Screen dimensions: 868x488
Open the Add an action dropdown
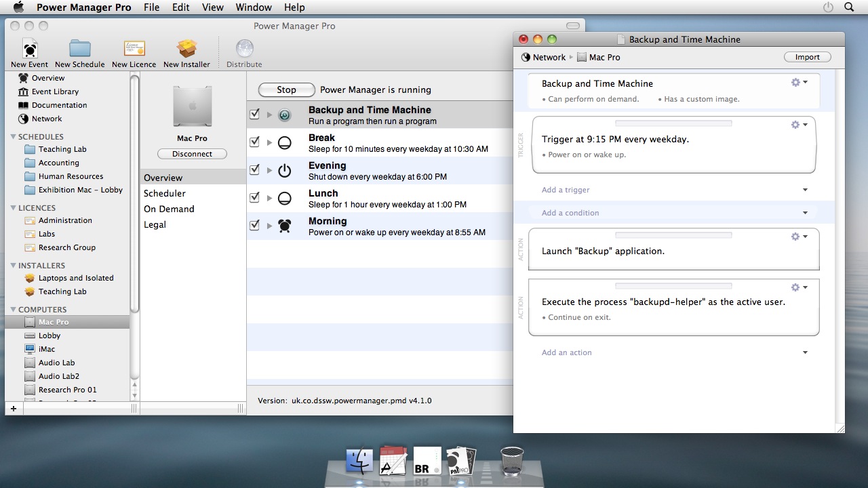(x=805, y=352)
